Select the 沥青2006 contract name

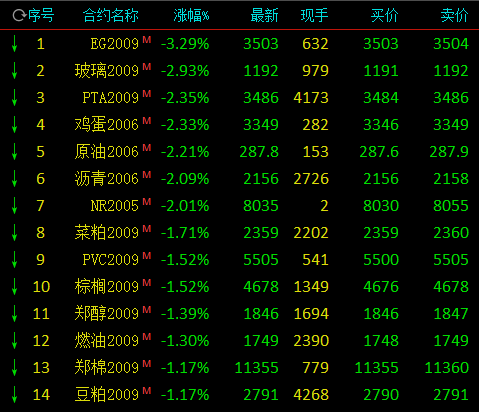click(107, 179)
